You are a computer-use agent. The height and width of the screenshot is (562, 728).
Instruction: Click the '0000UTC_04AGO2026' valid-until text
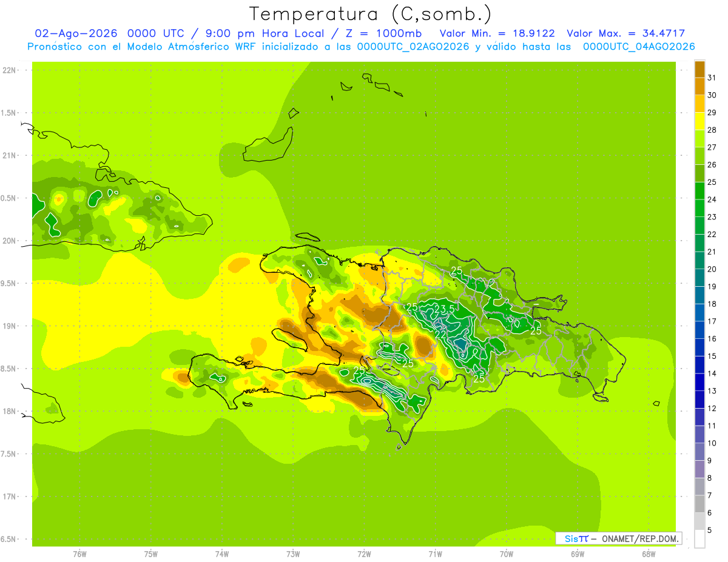point(639,47)
